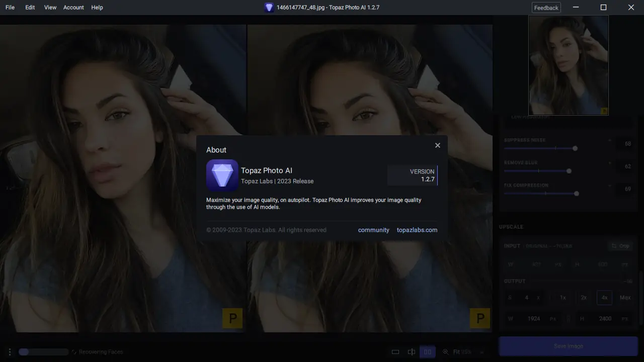Click the output width field 1924
Screen dimensions: 644x362
pos(534,319)
